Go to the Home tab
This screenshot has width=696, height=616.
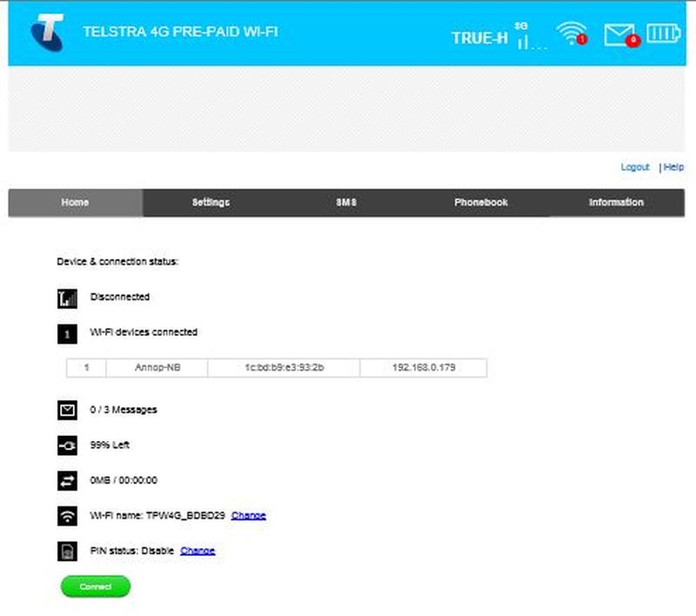76,203
